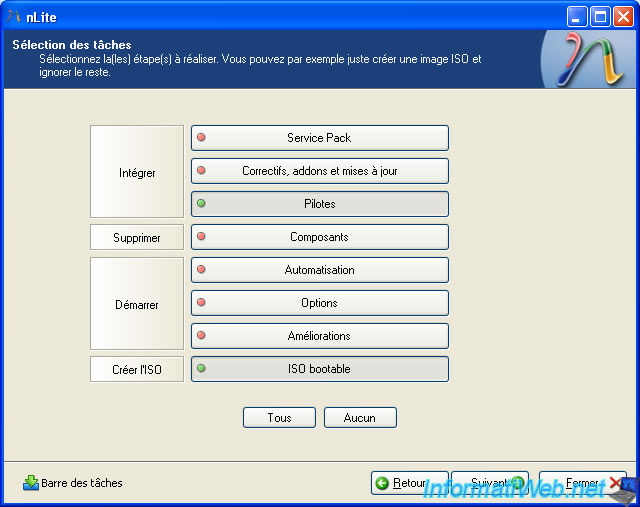The height and width of the screenshot is (507, 640).
Task: Enable the Composants removal task
Action: (x=320, y=237)
